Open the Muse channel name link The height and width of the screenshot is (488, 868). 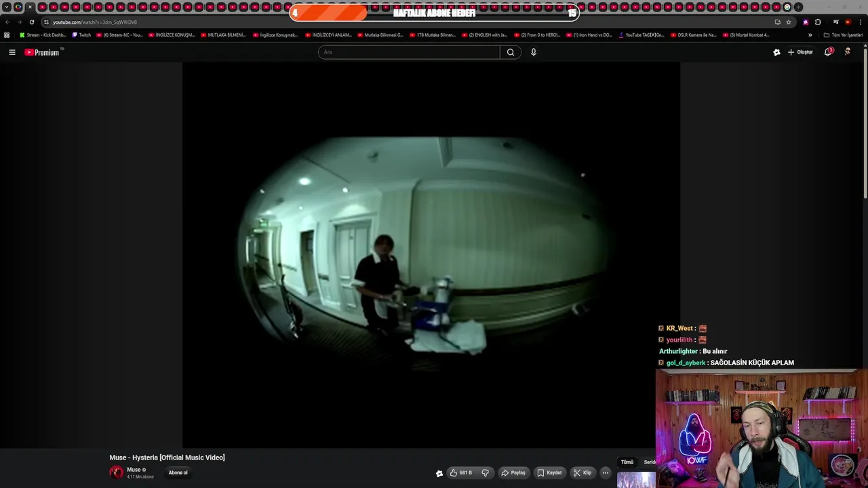[134, 470]
